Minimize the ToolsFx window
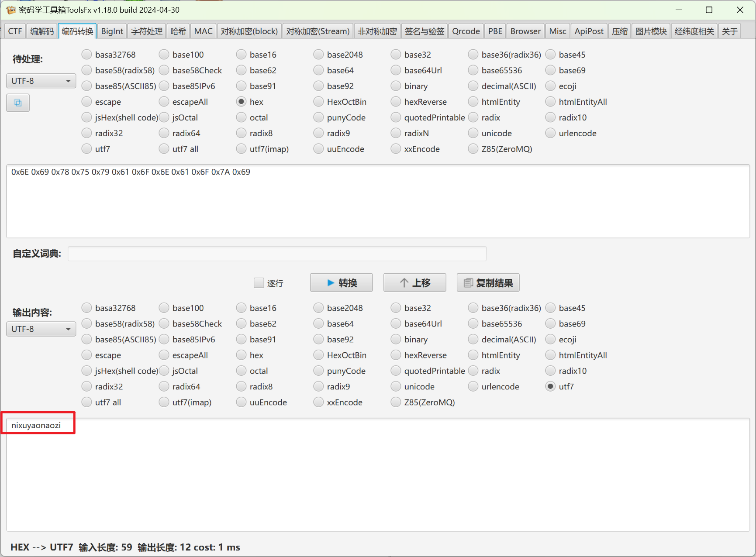Viewport: 756px width, 557px height. point(679,10)
